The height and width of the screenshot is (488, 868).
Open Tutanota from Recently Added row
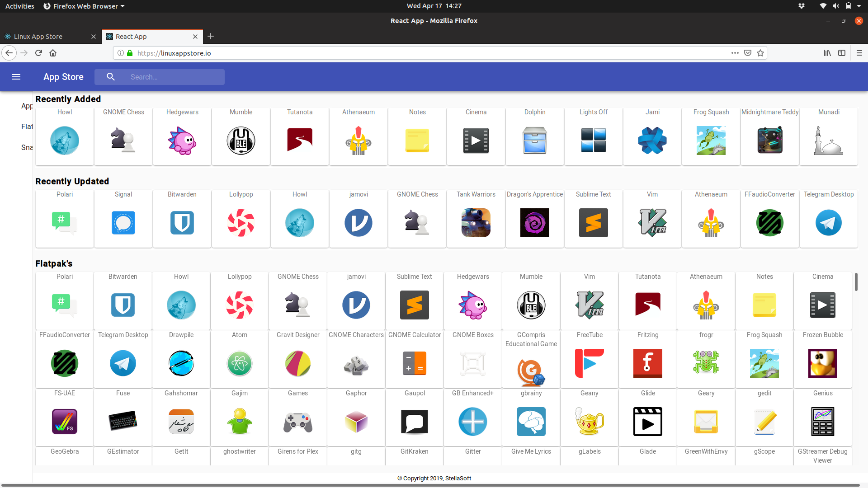(x=300, y=140)
